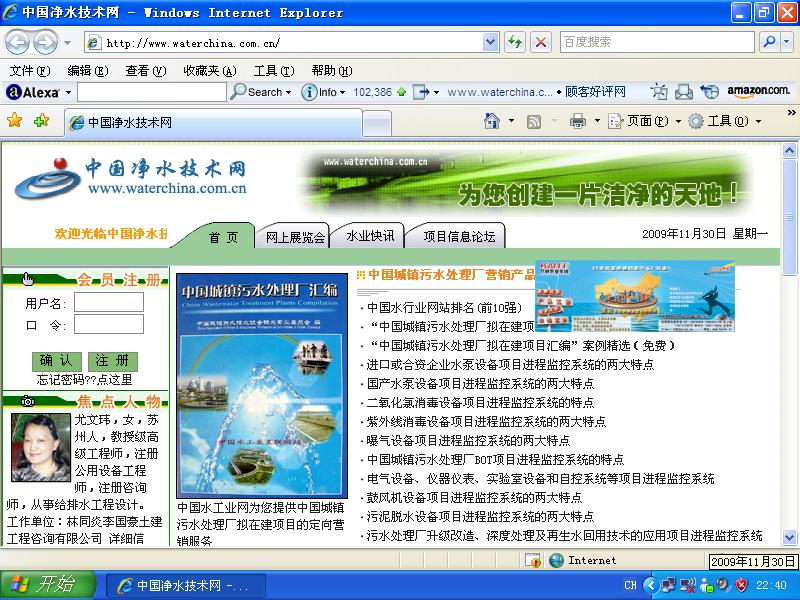
Task: Click the browser Forward arrow button
Action: coord(45,42)
